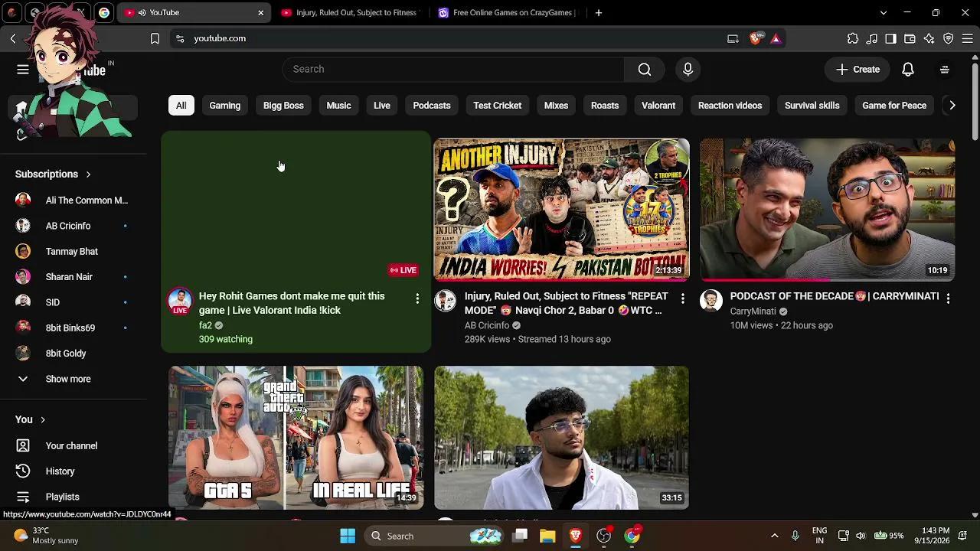Toggle the browser sidebar panel icon
This screenshot has height=551, width=980.
[x=890, y=38]
